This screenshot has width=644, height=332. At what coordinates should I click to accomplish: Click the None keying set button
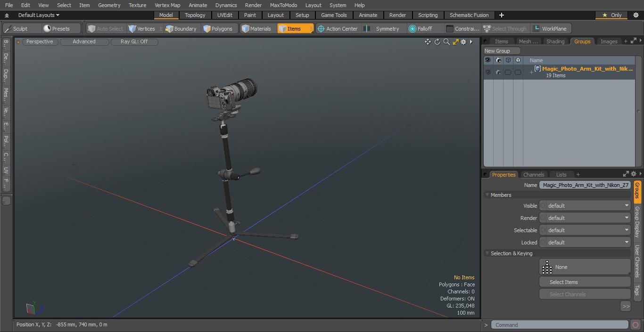[x=585, y=267]
